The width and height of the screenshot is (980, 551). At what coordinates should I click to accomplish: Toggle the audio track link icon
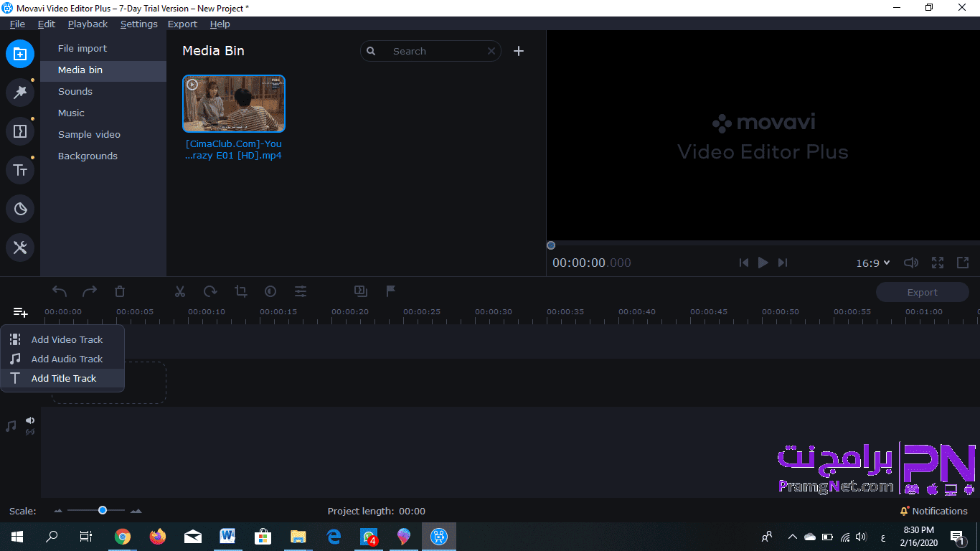[x=30, y=432]
